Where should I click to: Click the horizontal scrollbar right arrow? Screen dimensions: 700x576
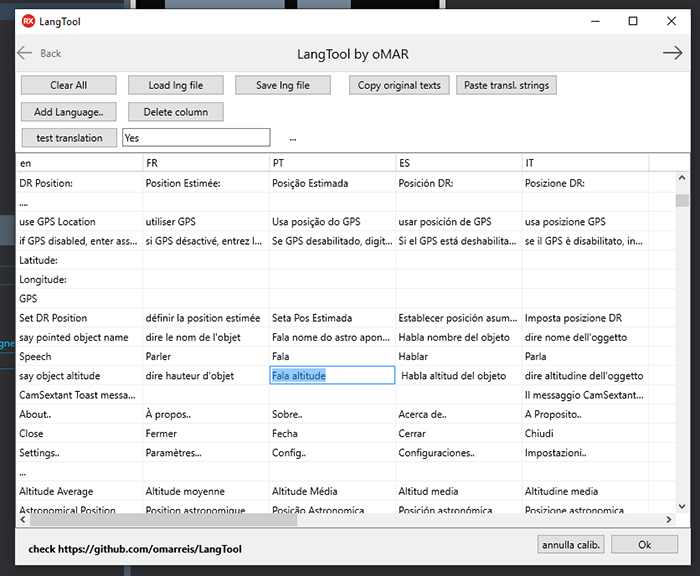point(668,519)
